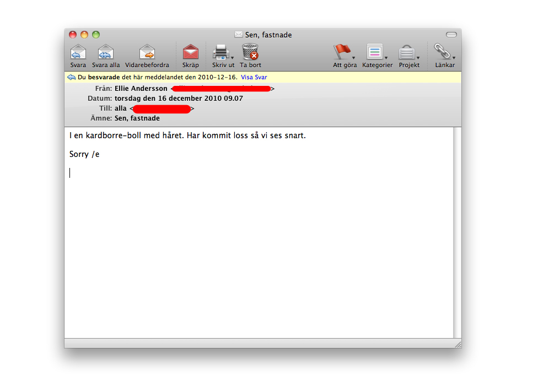Viewport: 538px width, 392px height.
Task: Click the Projekt briefcase icon
Action: point(407,52)
